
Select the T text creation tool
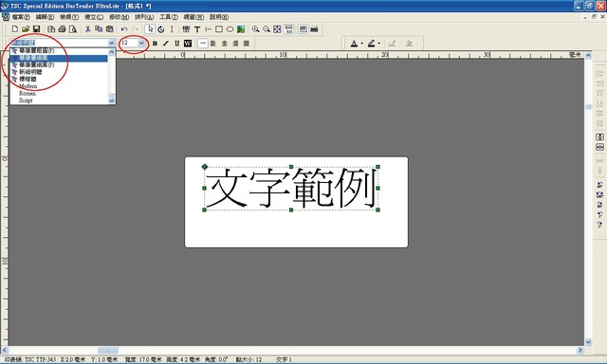[x=197, y=29]
